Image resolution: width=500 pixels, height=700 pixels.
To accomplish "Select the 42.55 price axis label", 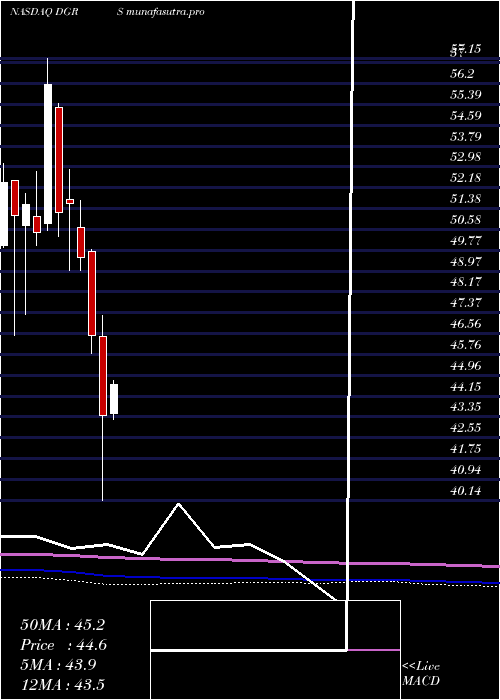I will tap(465, 428).
